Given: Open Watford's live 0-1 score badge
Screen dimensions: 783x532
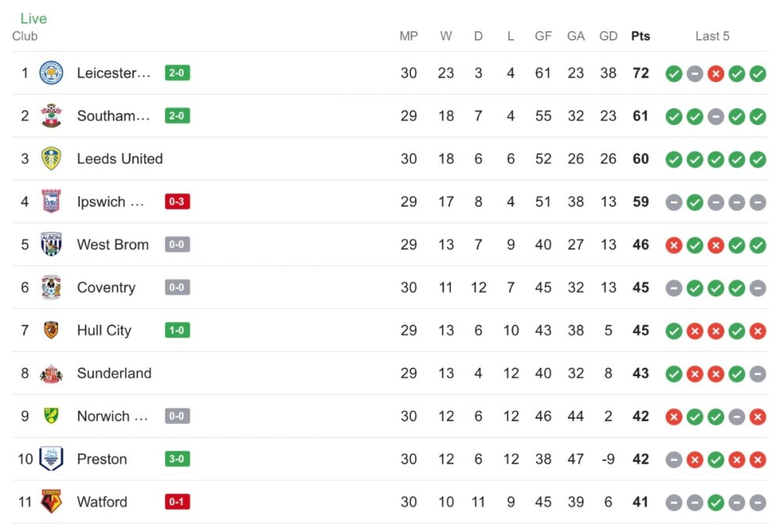Looking at the screenshot, I should click(178, 502).
